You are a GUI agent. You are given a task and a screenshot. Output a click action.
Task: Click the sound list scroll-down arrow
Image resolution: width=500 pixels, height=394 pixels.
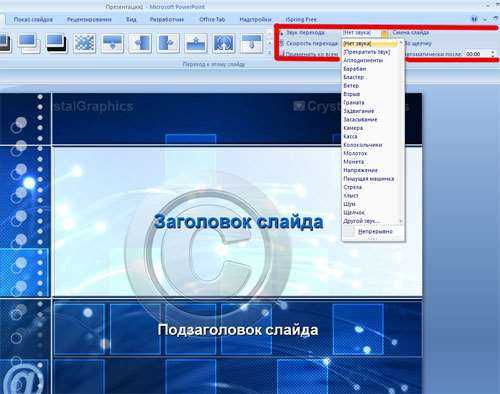[x=401, y=221]
